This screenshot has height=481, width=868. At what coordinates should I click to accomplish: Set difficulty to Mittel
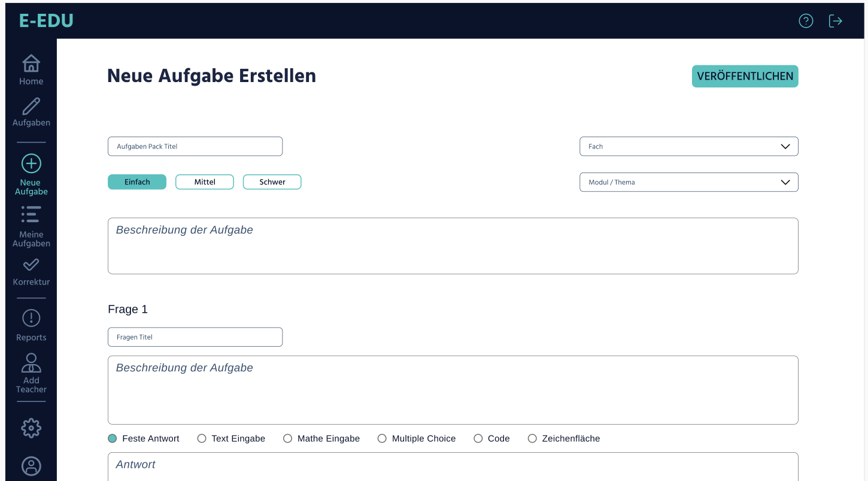tap(205, 182)
